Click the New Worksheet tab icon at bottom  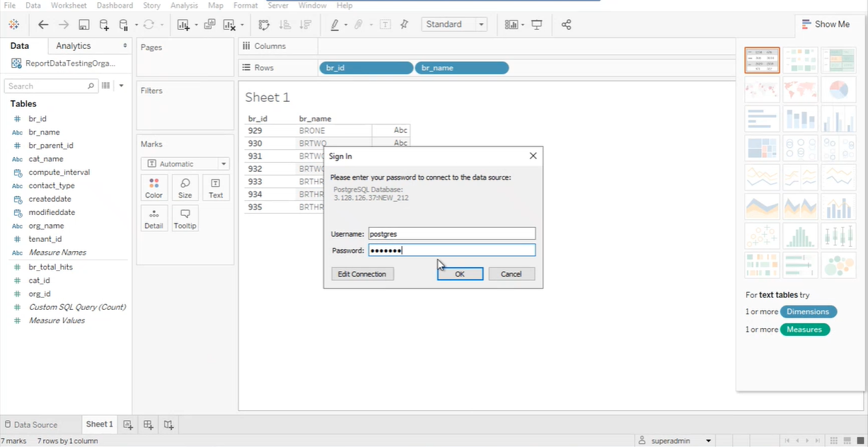coord(128,424)
